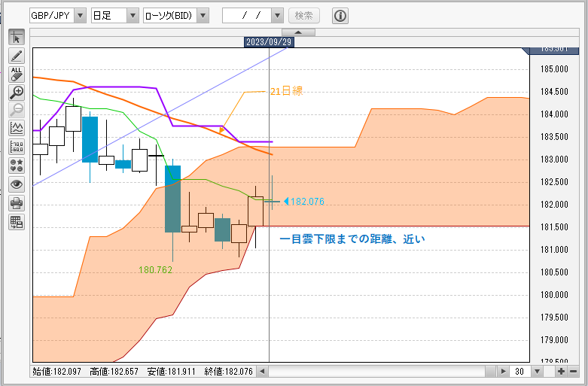
Task: Click the 検索 search button
Action: pyautogui.click(x=304, y=16)
